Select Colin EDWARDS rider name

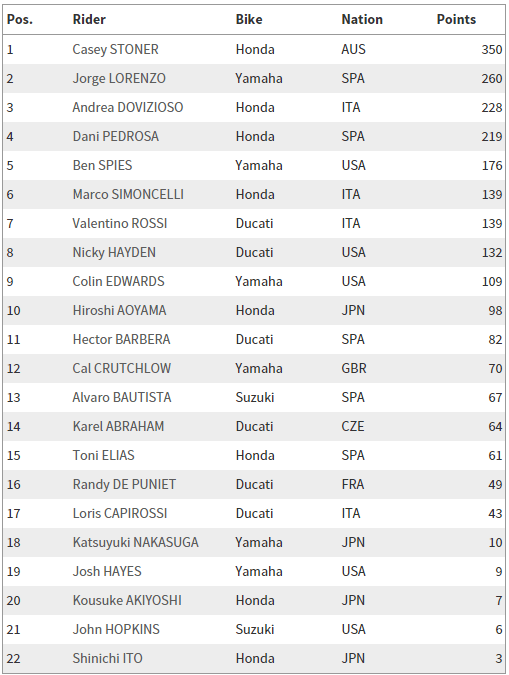[118, 282]
